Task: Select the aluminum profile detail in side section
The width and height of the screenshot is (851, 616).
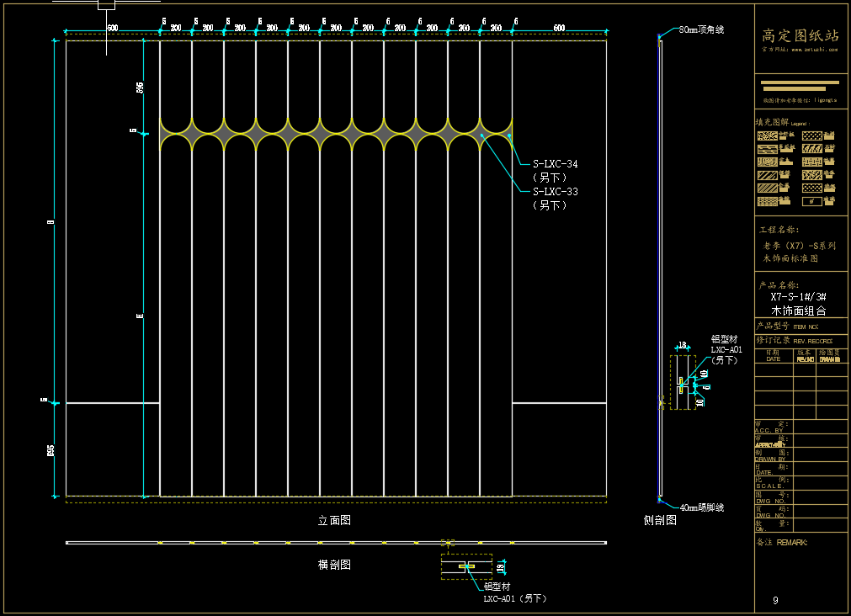Action: coord(682,383)
